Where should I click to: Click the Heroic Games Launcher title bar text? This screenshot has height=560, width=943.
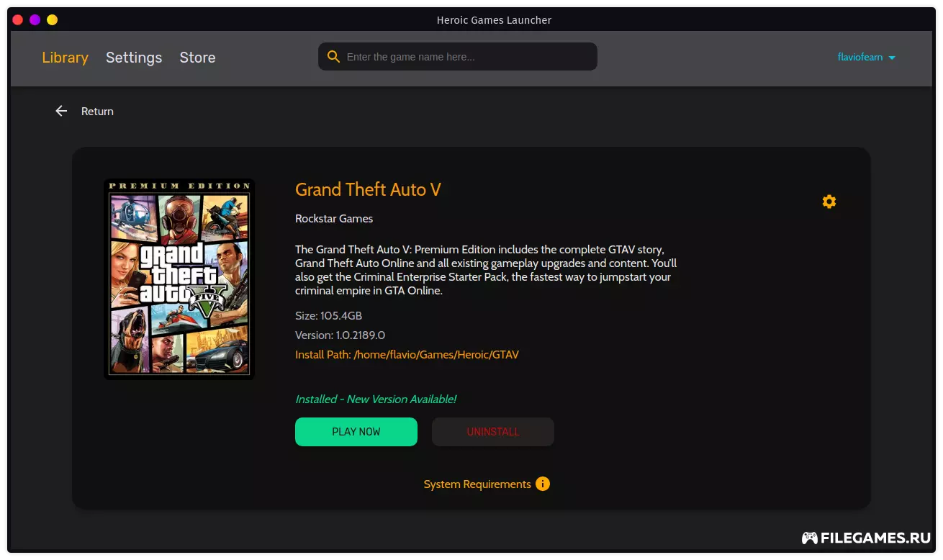pyautogui.click(x=494, y=20)
